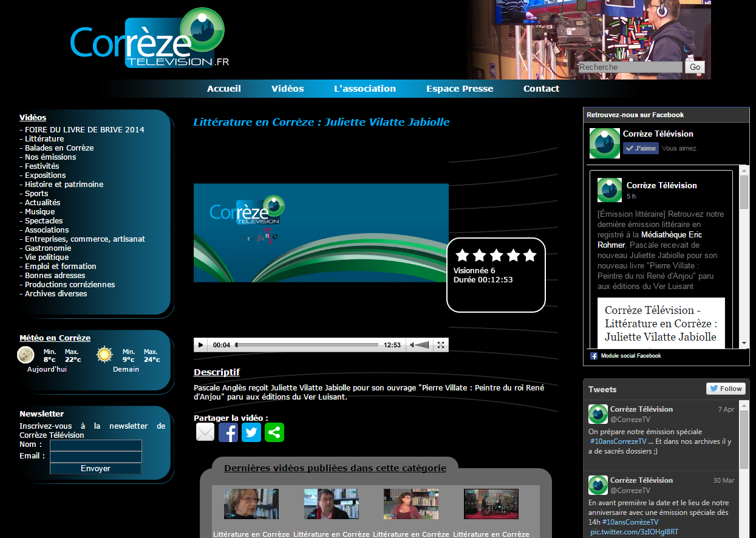Click the Recherche search field
Image resolution: width=756 pixels, height=538 pixels.
pyautogui.click(x=630, y=67)
